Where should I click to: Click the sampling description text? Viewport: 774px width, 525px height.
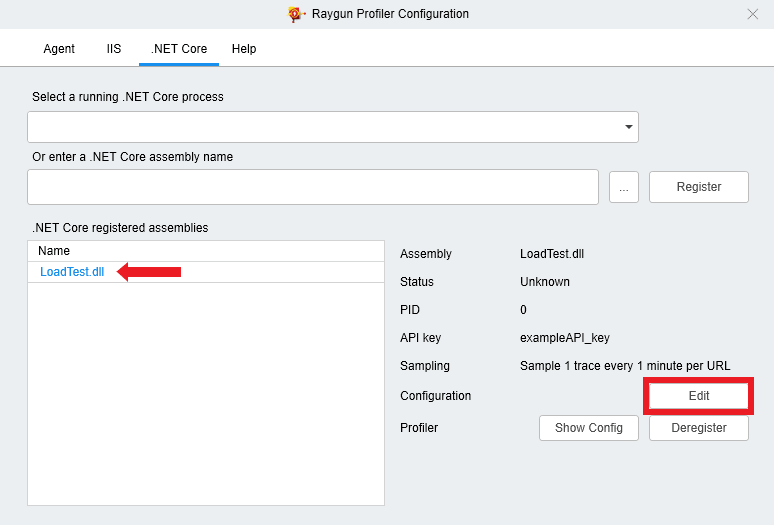tap(625, 366)
